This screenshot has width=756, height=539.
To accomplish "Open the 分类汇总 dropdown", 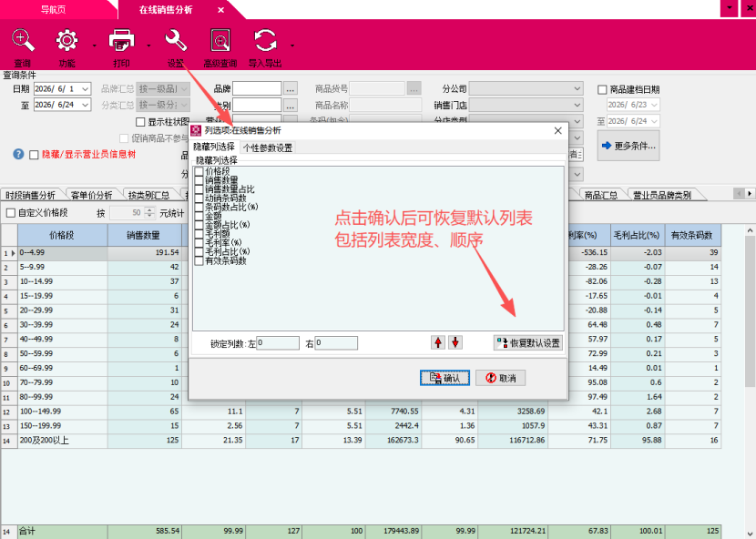I will click(163, 105).
